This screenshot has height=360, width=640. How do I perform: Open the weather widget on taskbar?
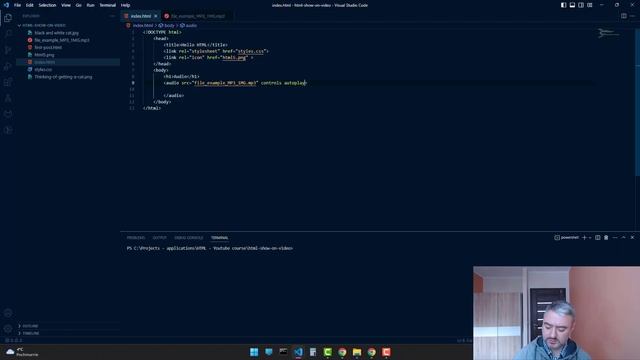(21, 352)
